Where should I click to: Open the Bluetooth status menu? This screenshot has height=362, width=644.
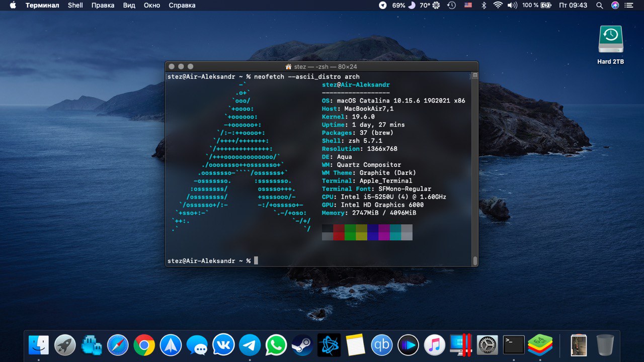coord(484,5)
